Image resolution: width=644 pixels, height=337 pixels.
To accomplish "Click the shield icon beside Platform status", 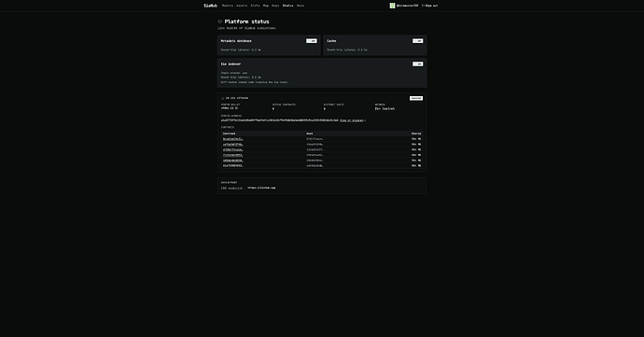I will (x=219, y=21).
